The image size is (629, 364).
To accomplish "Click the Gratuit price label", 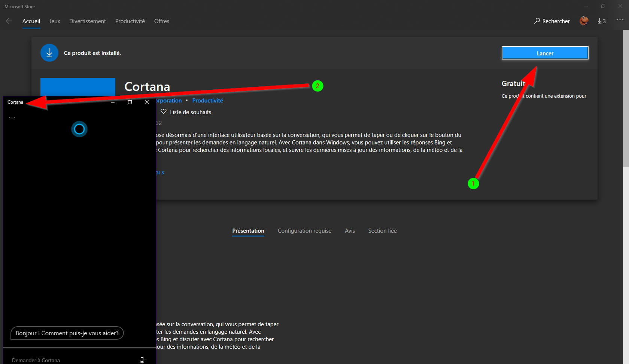I will point(513,83).
